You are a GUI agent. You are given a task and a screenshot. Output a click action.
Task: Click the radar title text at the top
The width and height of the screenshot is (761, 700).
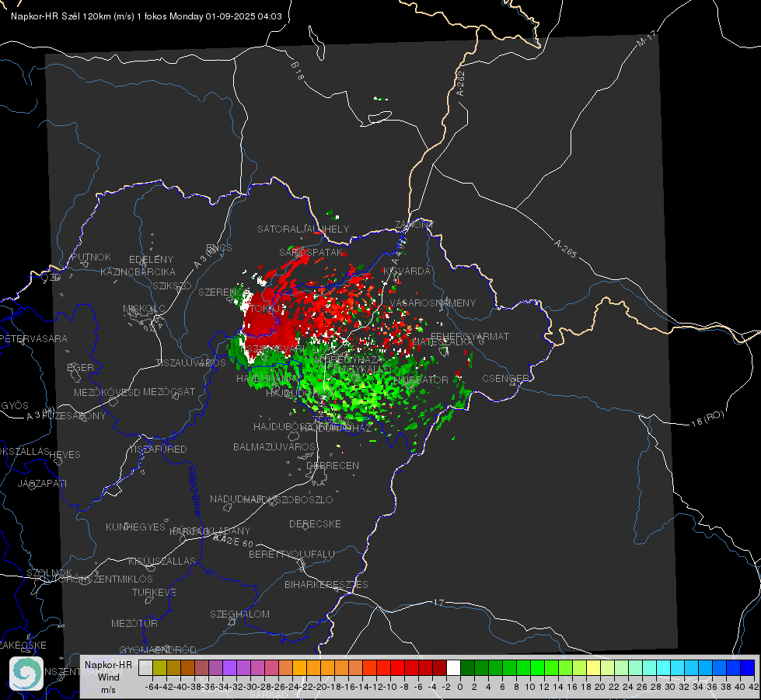(x=146, y=16)
